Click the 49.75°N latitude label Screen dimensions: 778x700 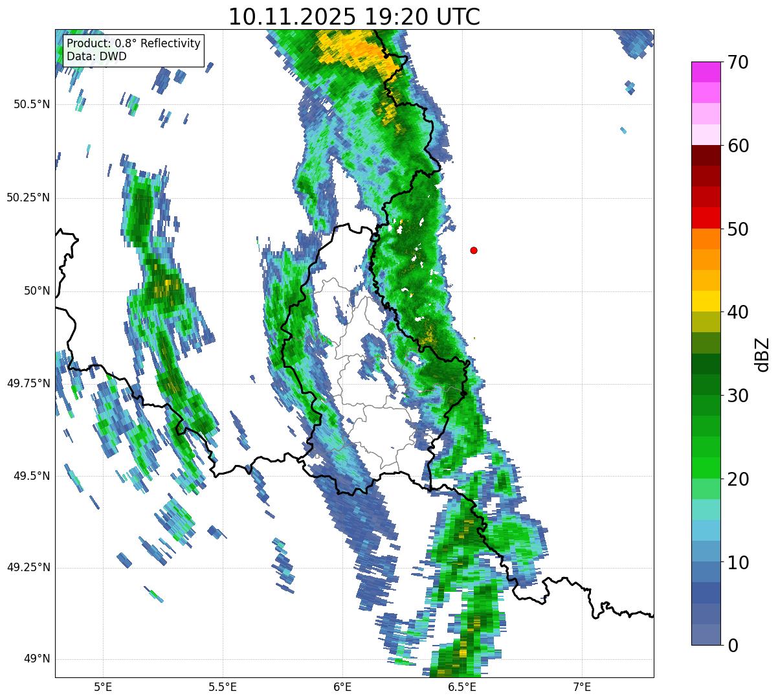[x=28, y=383]
